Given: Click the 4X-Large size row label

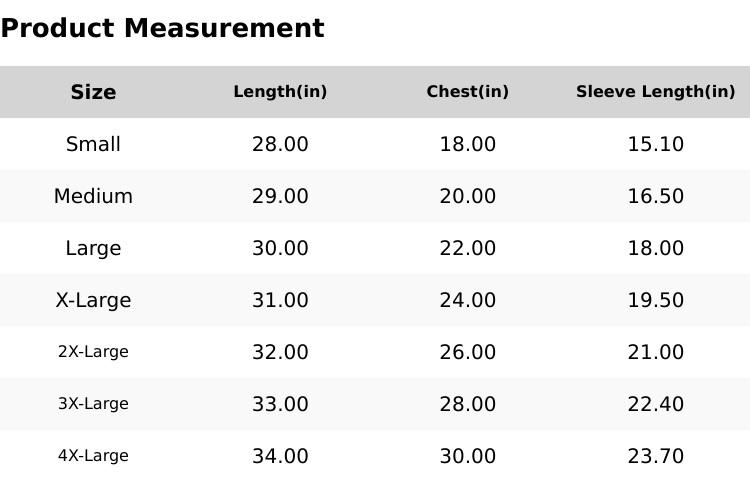Looking at the screenshot, I should [93, 456].
